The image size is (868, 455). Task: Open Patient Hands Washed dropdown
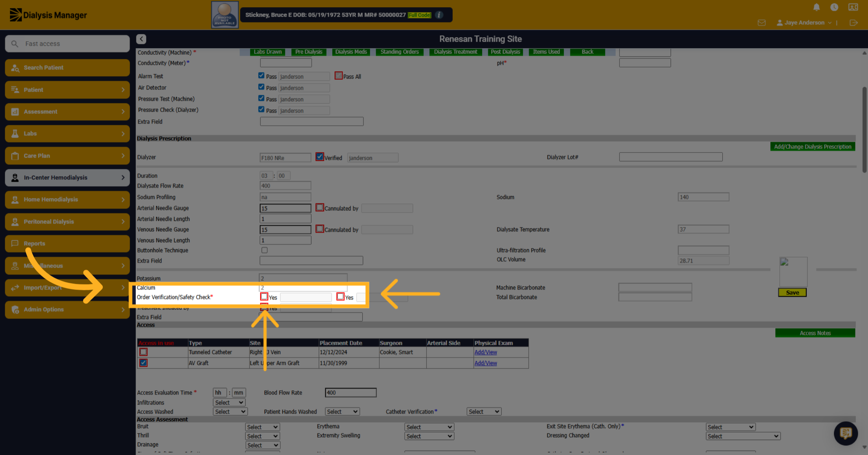tap(342, 412)
